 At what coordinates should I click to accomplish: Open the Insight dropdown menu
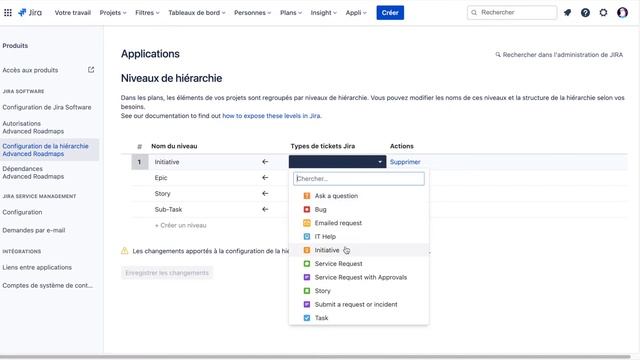[x=324, y=13]
